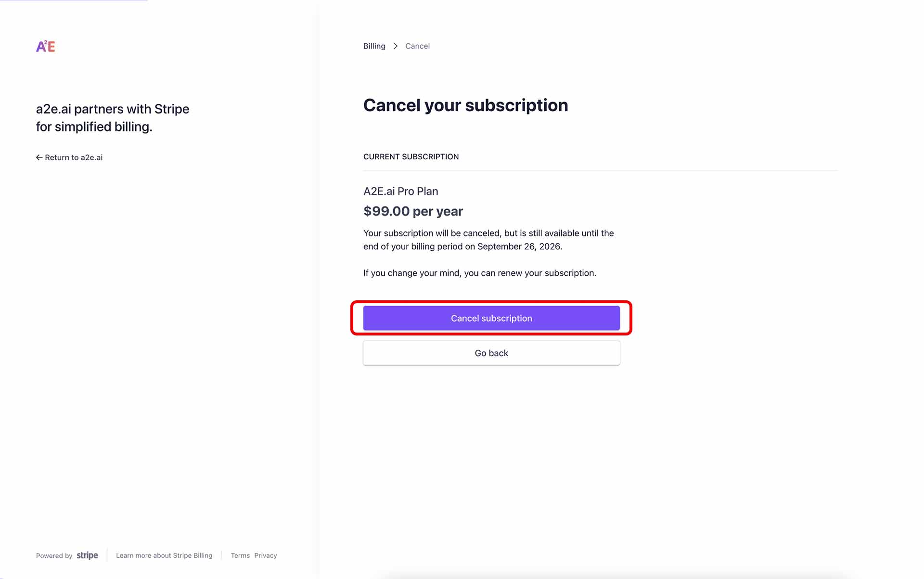Click the renew your subscription sentence
The height and width of the screenshot is (579, 924).
point(479,273)
